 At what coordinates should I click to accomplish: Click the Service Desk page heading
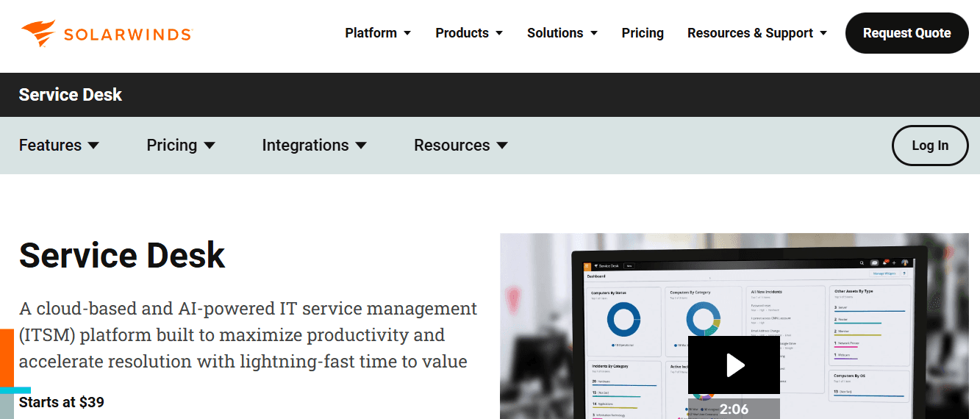[122, 255]
